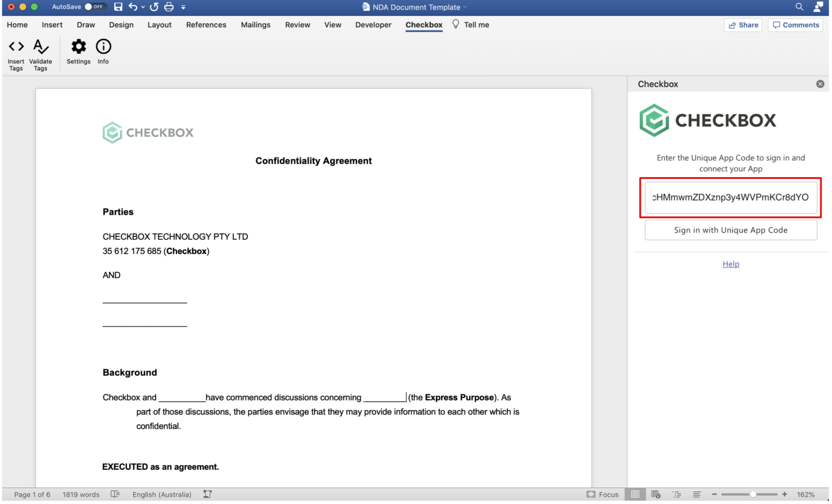Open the document title dropdown next to NDA Document Template
This screenshot has width=832, height=504.
465,7
